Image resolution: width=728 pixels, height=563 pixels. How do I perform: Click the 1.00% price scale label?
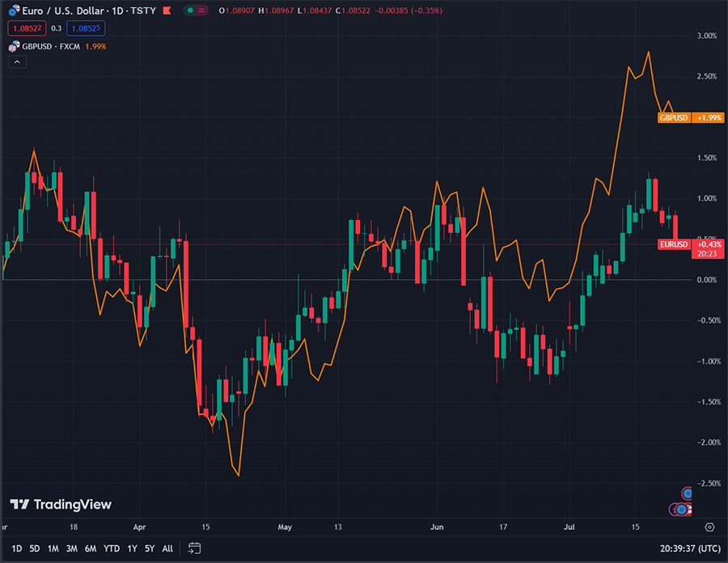coord(707,198)
